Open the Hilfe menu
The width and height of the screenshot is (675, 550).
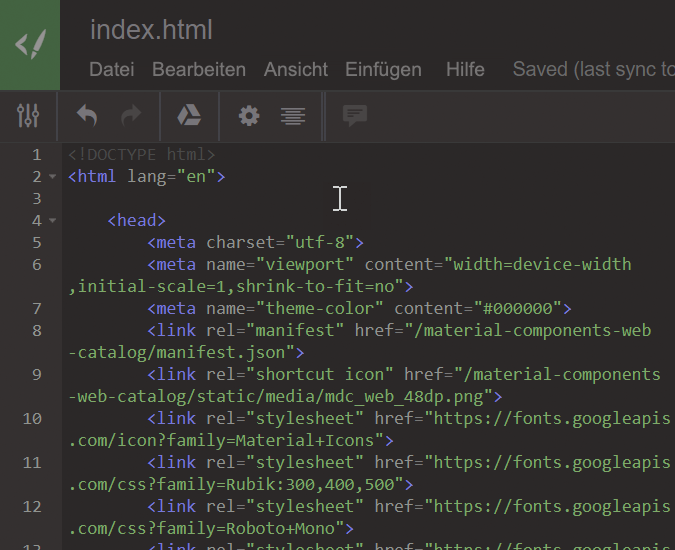click(x=465, y=69)
